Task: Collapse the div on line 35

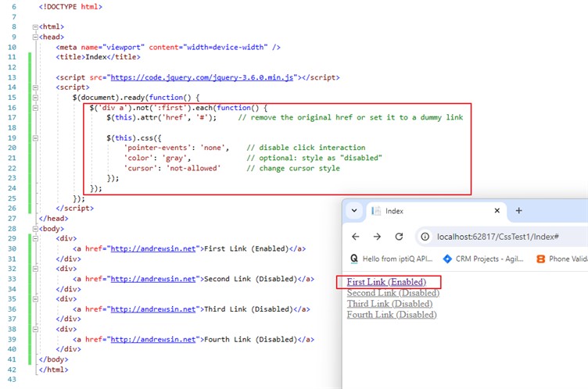Action: (35, 299)
